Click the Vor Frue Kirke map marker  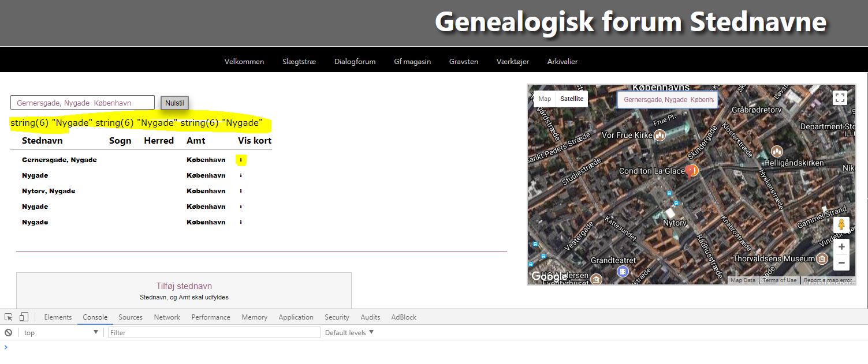click(x=660, y=135)
